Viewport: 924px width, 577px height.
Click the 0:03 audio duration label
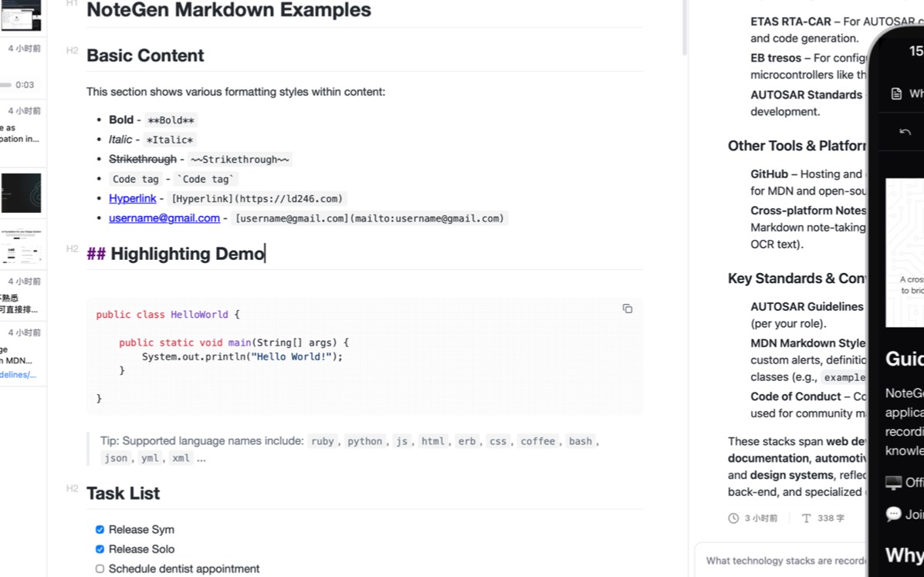tap(25, 85)
